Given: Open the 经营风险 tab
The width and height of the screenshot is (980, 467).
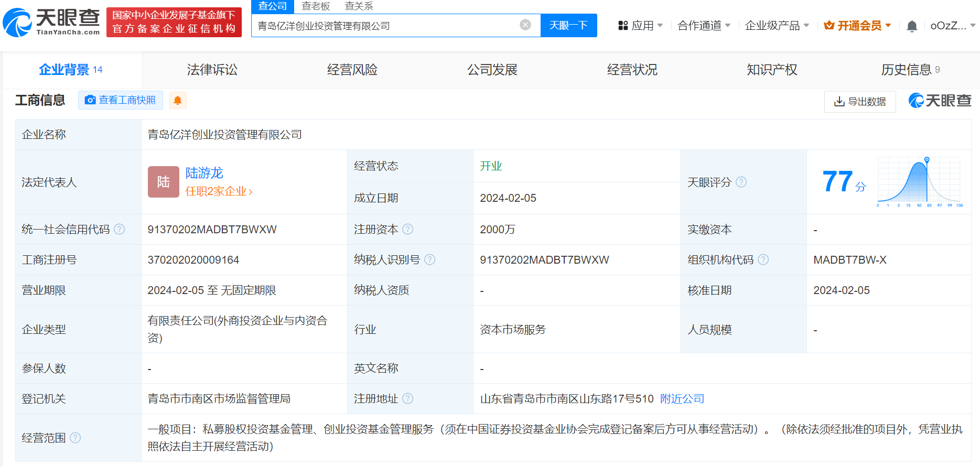Looking at the screenshot, I should coord(352,70).
